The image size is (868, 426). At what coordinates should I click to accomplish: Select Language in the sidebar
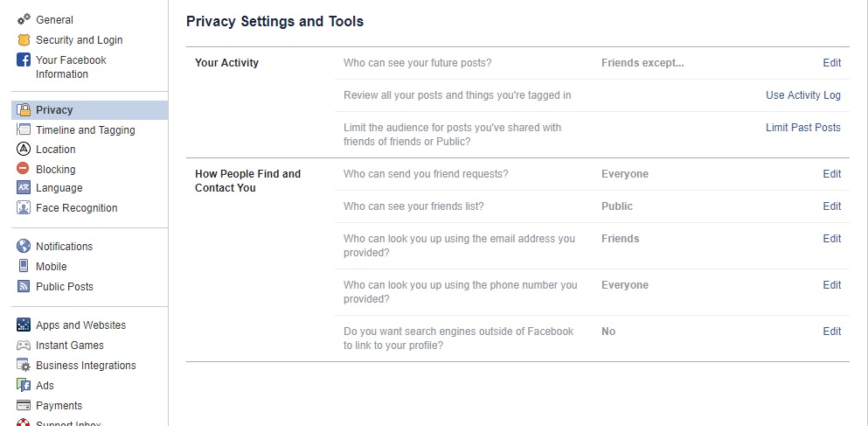59,188
